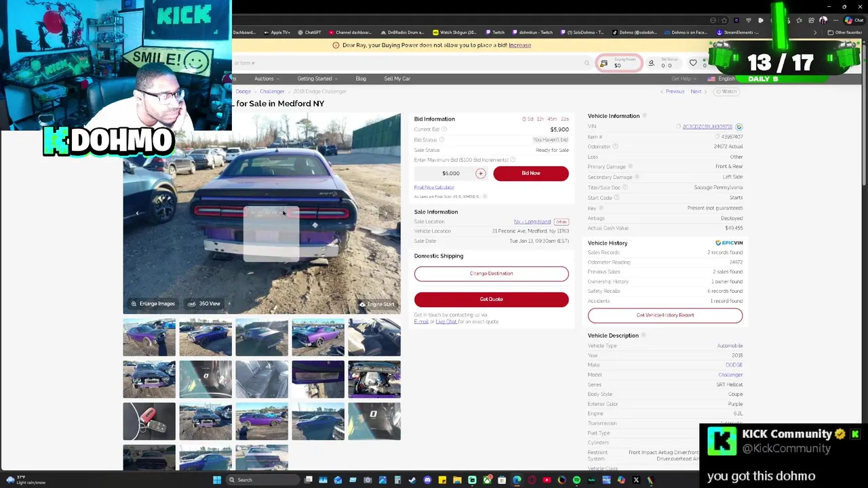The width and height of the screenshot is (868, 488).
Task: Go to the Next vehicle listing
Action: [x=698, y=91]
